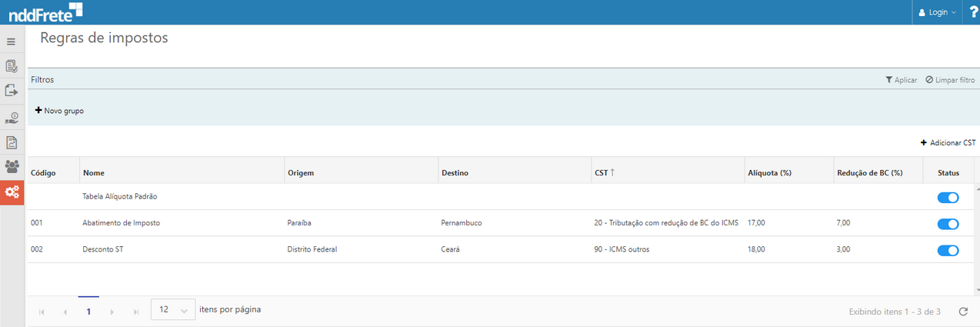
Task: Click the export document sidebar icon
Action: (12, 91)
